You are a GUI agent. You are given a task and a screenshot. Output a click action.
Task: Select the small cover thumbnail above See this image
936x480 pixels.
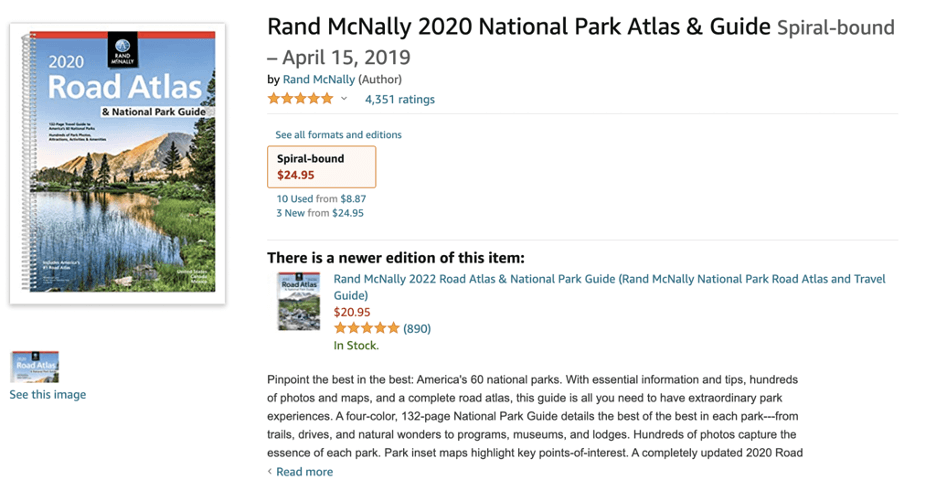coord(34,367)
